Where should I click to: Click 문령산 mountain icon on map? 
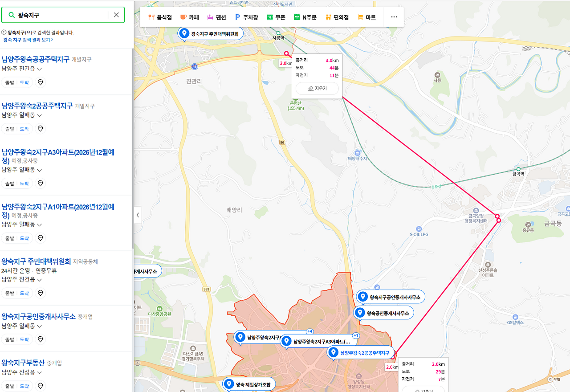point(296,98)
